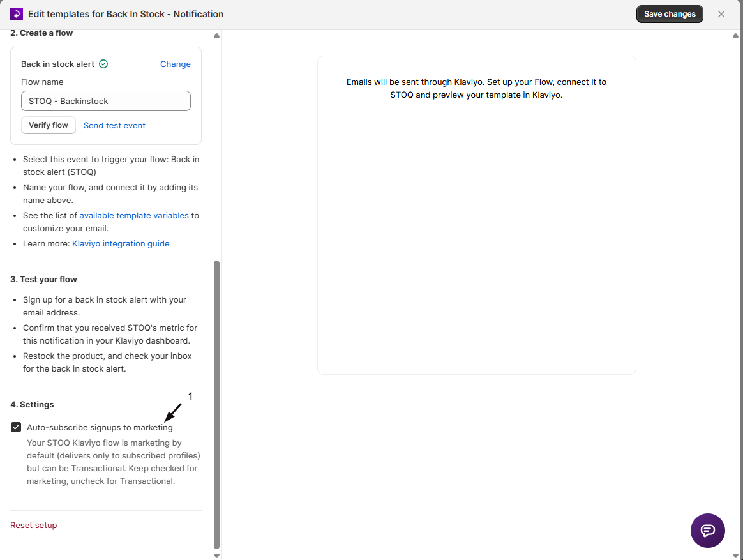The height and width of the screenshot is (560, 743).
Task: Click the '2. Create a flow' heading
Action: click(x=41, y=33)
